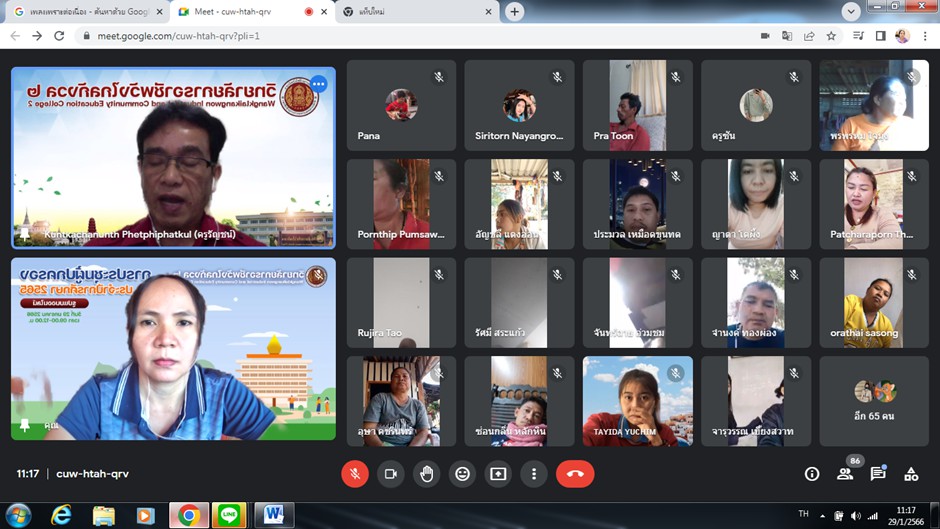Screen dimensions: 940x529
Task: Select orathai sasong participant tile
Action: (x=874, y=303)
